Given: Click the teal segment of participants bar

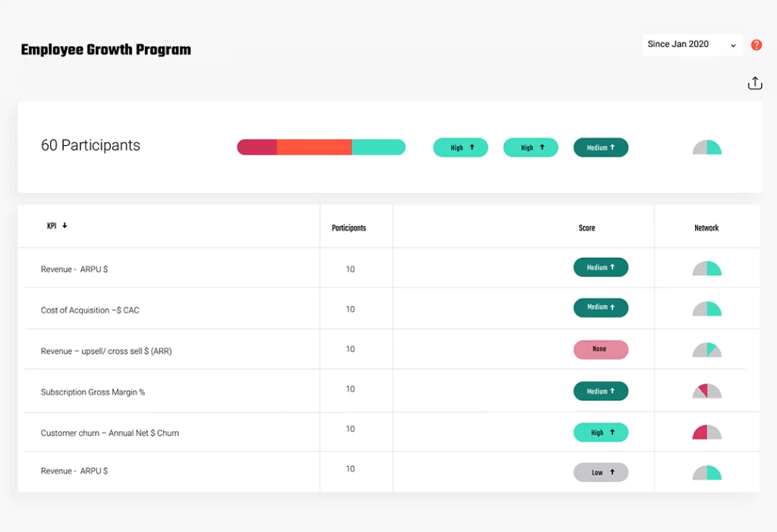Looking at the screenshot, I should [379, 147].
